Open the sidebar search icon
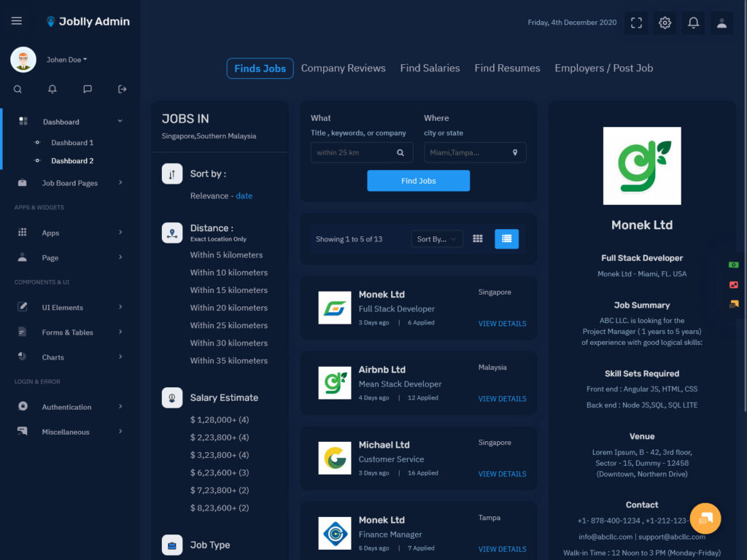 coord(18,88)
